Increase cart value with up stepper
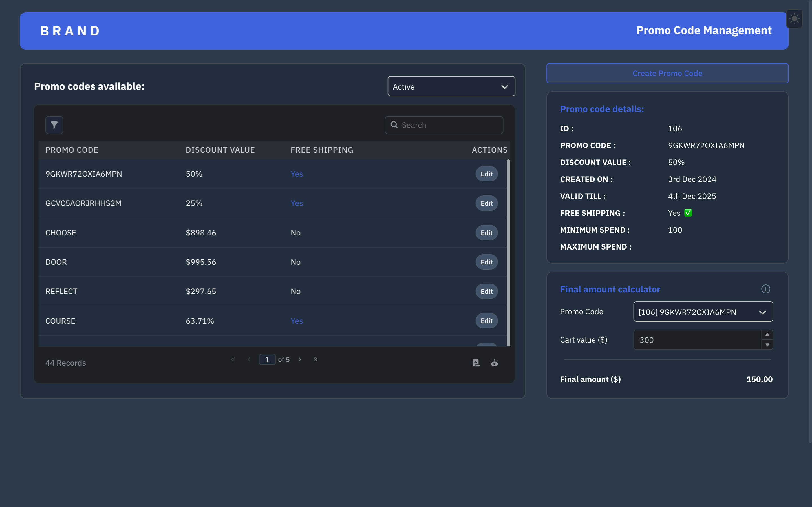Image resolution: width=812 pixels, height=507 pixels. (x=767, y=335)
